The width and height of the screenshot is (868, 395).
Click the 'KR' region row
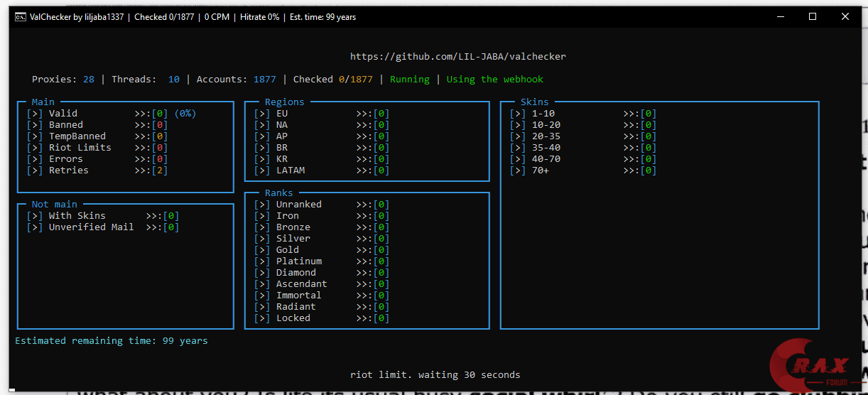322,158
